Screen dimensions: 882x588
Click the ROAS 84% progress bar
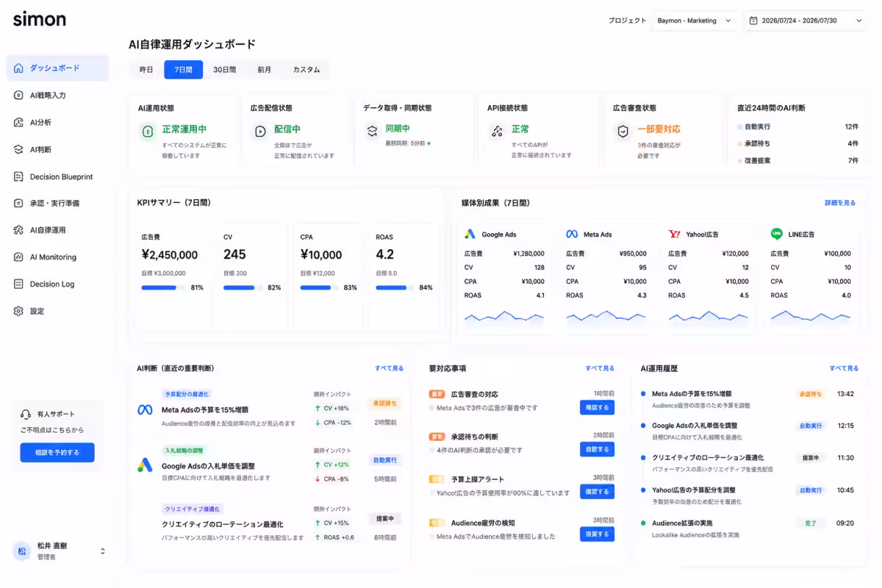[395, 288]
